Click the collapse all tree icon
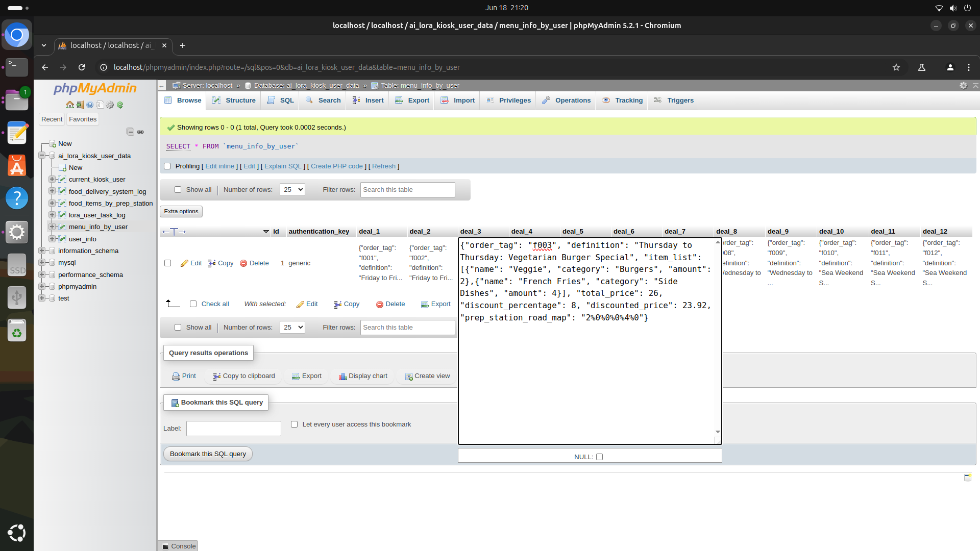This screenshot has height=551, width=980. [x=130, y=132]
